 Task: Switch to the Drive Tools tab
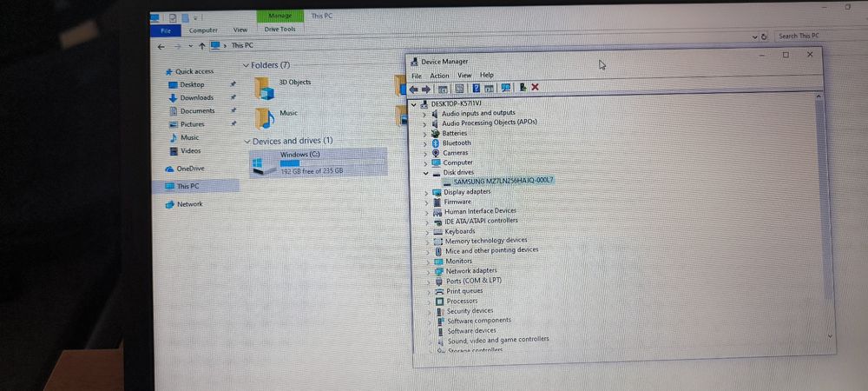tap(279, 30)
